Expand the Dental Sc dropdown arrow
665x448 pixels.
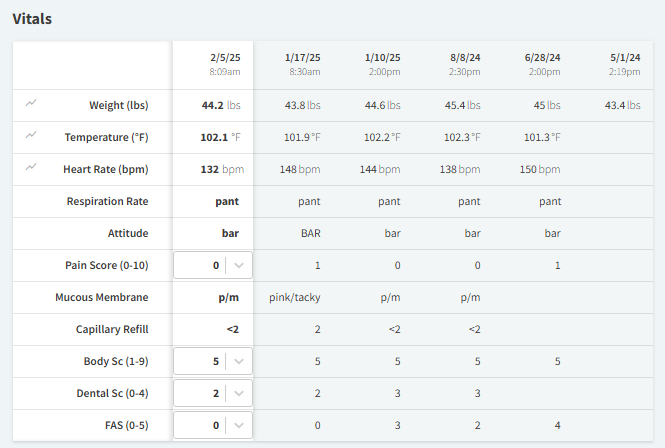(x=239, y=393)
